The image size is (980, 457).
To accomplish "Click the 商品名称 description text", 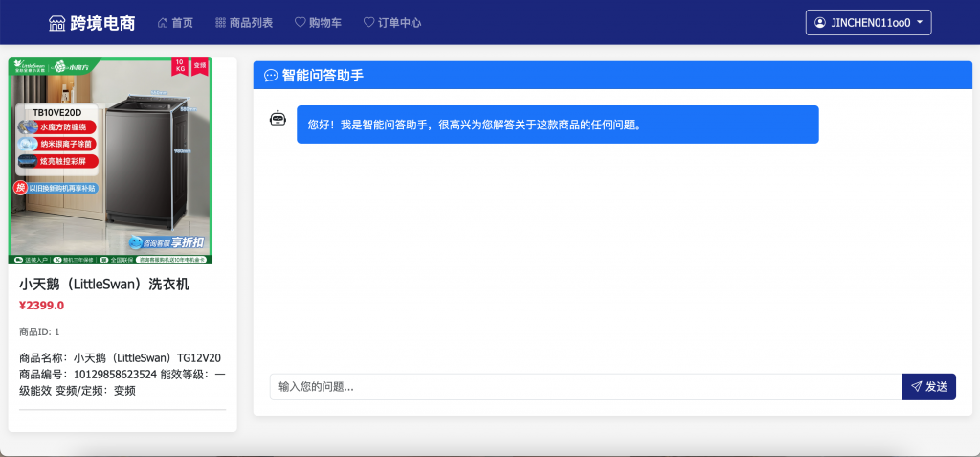I will (120, 358).
